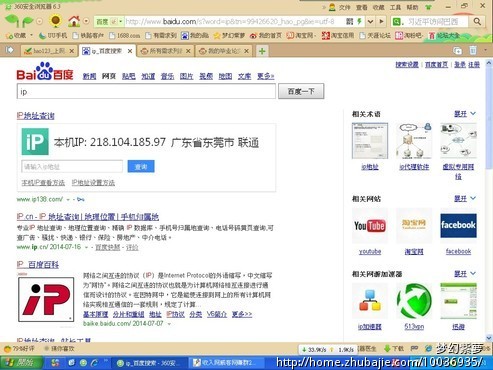Open the 工具 menu

tap(395, 7)
